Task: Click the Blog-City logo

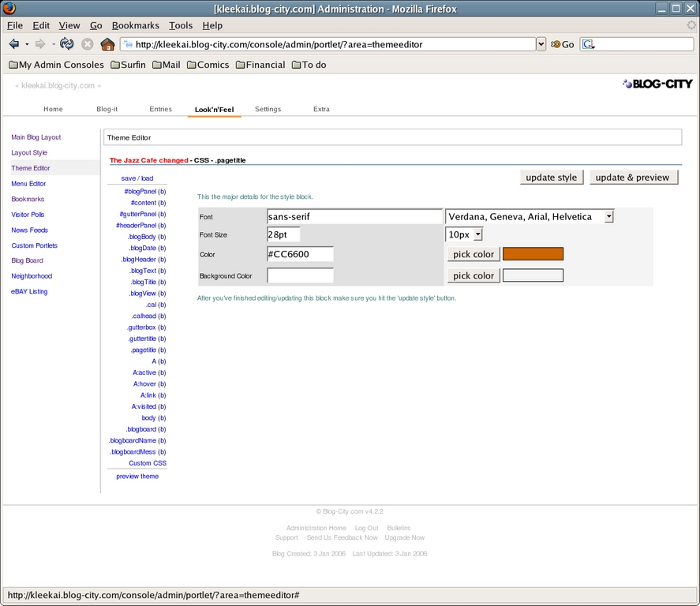Action: pyautogui.click(x=657, y=84)
